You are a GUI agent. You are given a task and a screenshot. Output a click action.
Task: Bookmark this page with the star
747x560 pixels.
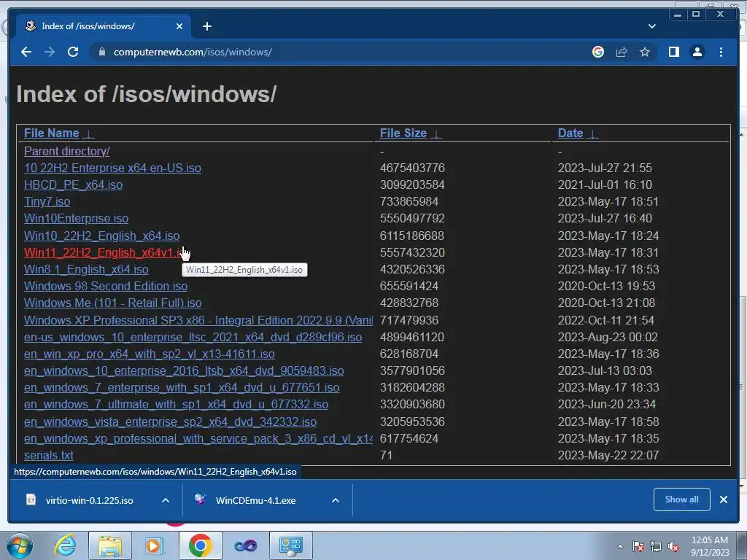coord(645,52)
